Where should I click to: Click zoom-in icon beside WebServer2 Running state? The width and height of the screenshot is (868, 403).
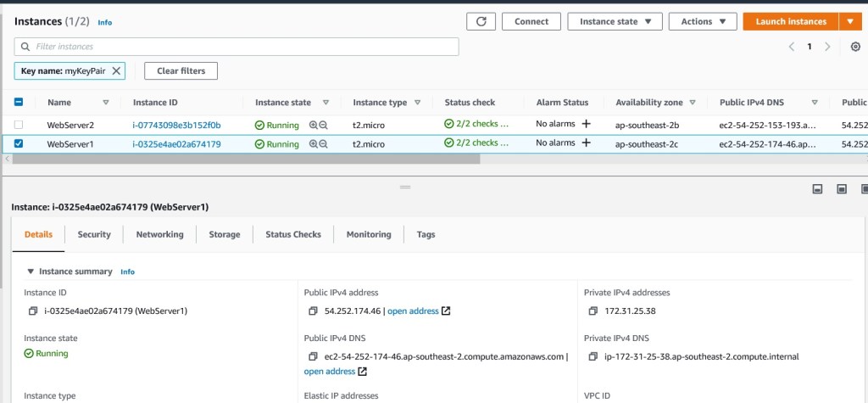coord(314,125)
